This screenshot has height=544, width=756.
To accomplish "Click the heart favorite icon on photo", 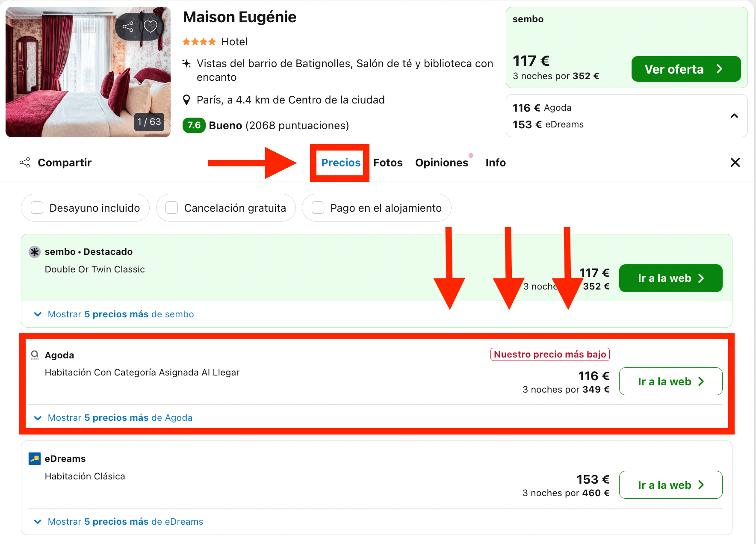I will tap(150, 27).
